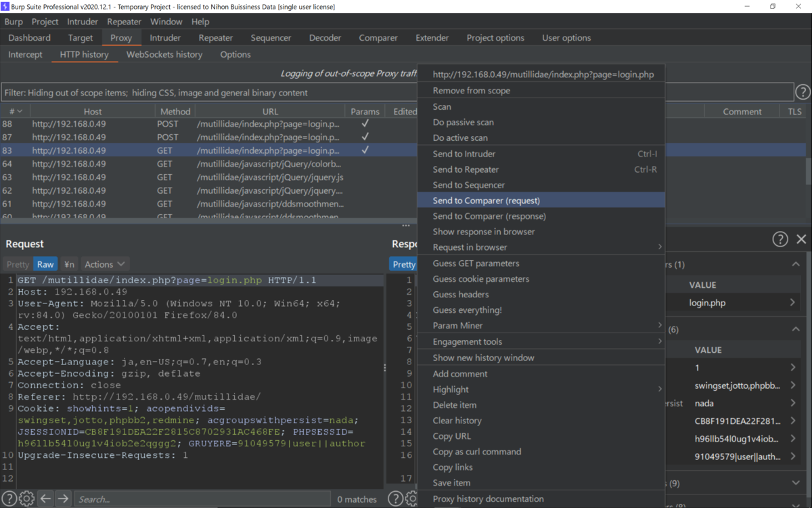The width and height of the screenshot is (812, 508).
Task: Collapse the Inspector section labeled (1)
Action: pyautogui.click(x=796, y=264)
